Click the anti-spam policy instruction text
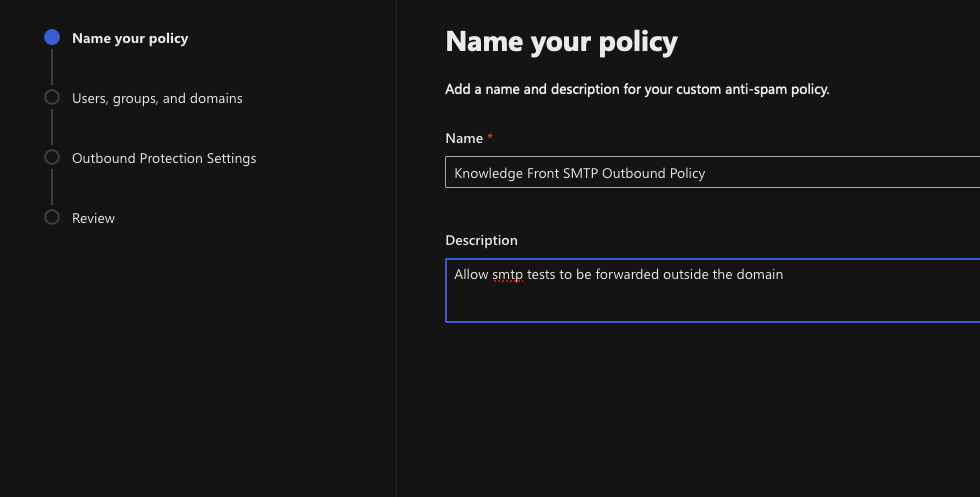 coord(637,89)
